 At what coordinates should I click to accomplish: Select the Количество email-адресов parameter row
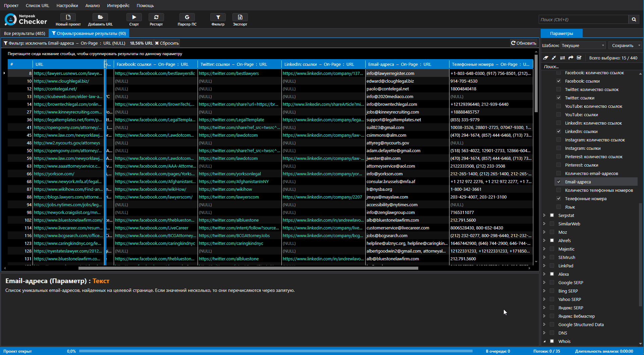(x=596, y=173)
